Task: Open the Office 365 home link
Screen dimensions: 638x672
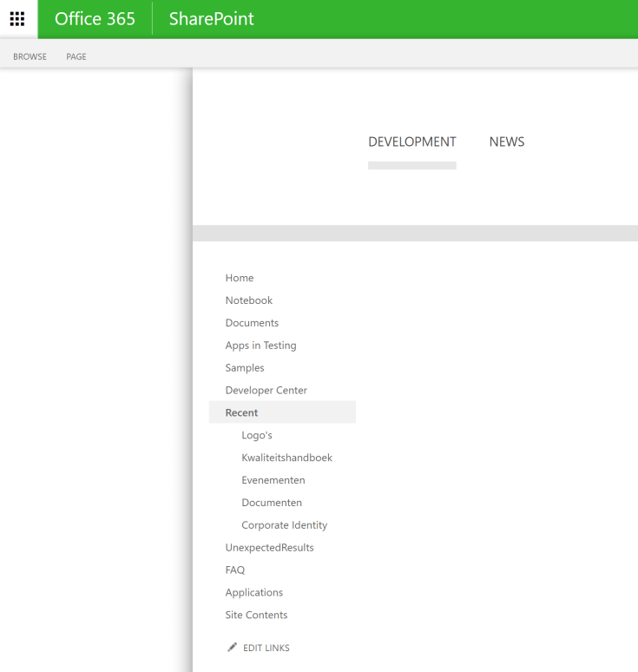Action: [x=95, y=19]
